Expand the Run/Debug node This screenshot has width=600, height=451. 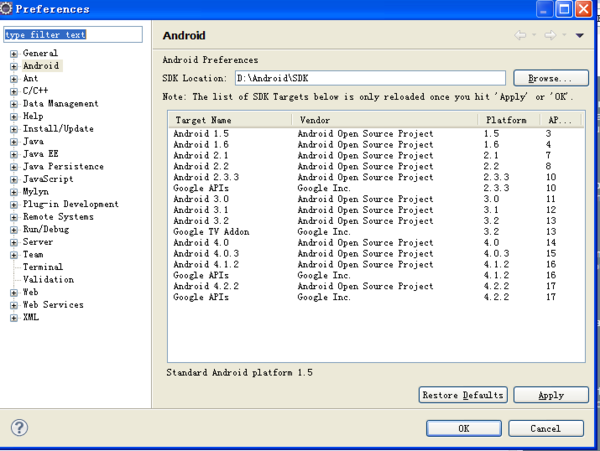(x=14, y=230)
